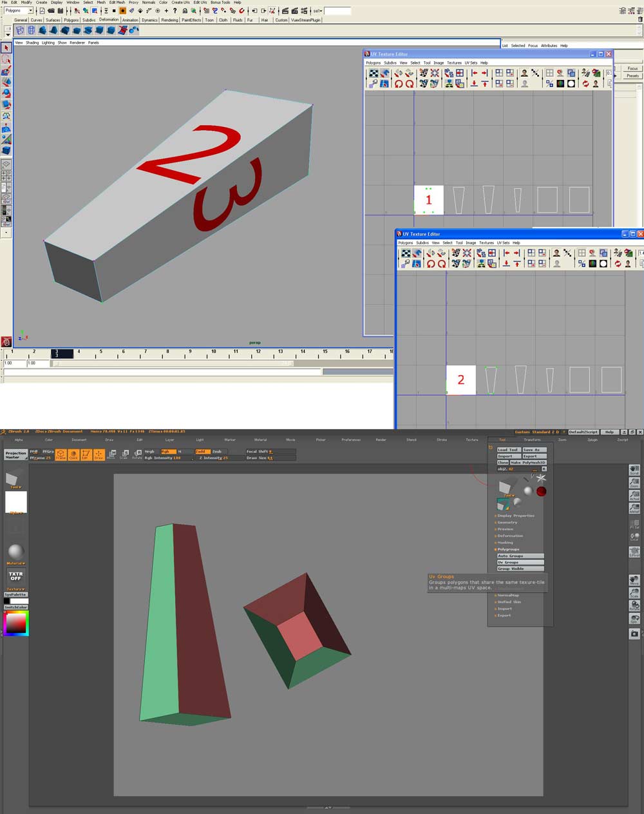Click frame 10 on the Maya timeline
Viewport: 644px width, 814px height.
click(x=213, y=352)
